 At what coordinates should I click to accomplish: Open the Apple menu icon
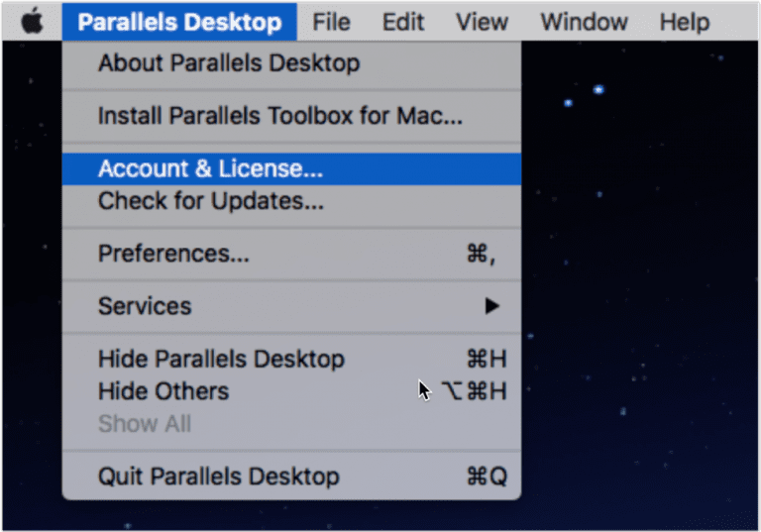point(32,22)
